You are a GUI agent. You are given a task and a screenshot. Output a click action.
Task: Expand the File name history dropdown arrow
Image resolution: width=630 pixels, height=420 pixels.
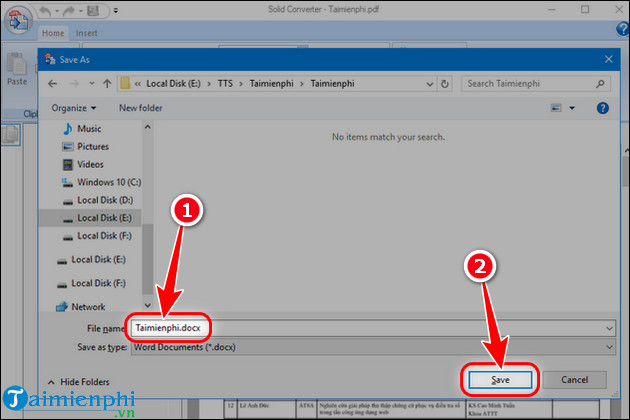(x=609, y=328)
